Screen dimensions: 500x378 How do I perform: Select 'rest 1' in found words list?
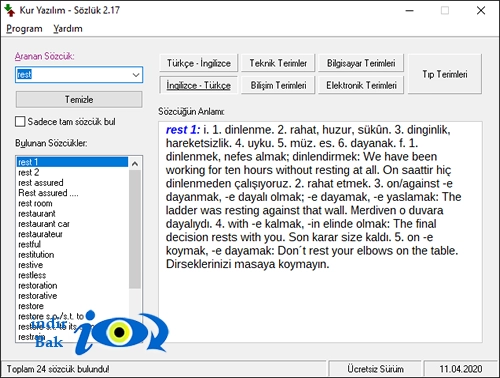[72, 162]
